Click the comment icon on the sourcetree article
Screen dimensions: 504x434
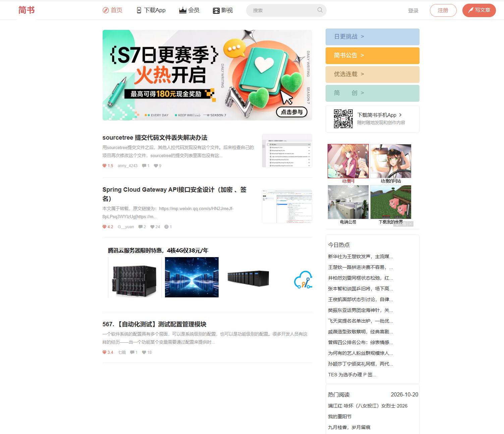144,165
